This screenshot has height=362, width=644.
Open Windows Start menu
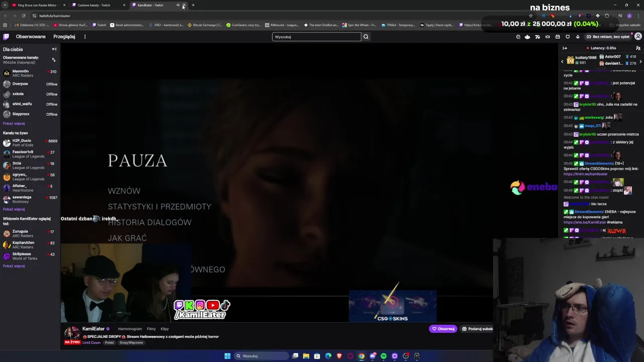coord(227,356)
